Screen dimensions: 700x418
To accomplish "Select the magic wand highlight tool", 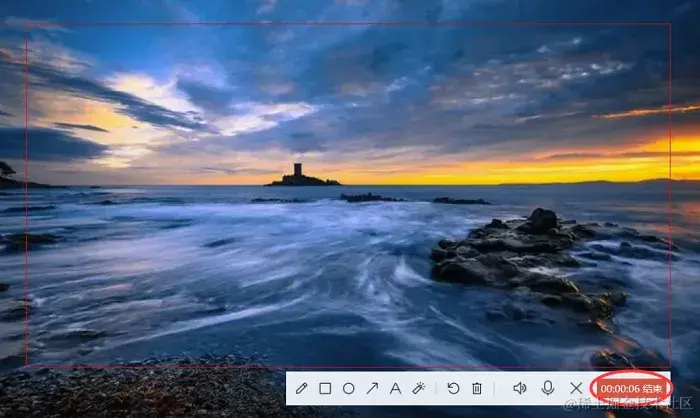I will point(419,388).
